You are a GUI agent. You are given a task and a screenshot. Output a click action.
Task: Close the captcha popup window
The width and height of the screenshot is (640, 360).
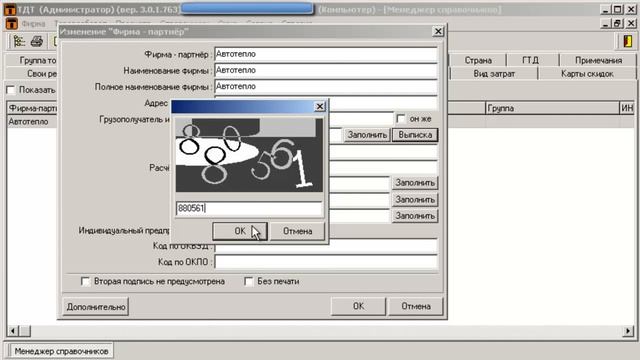coord(320,107)
